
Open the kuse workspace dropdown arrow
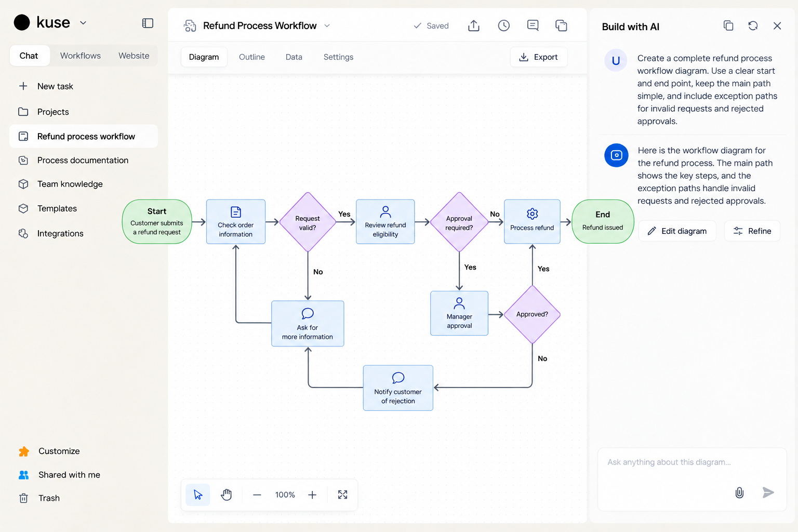[83, 23]
